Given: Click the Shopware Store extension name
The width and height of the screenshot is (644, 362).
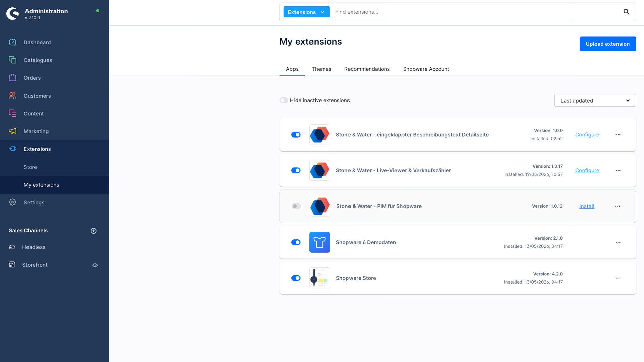Looking at the screenshot, I should pyautogui.click(x=356, y=278).
